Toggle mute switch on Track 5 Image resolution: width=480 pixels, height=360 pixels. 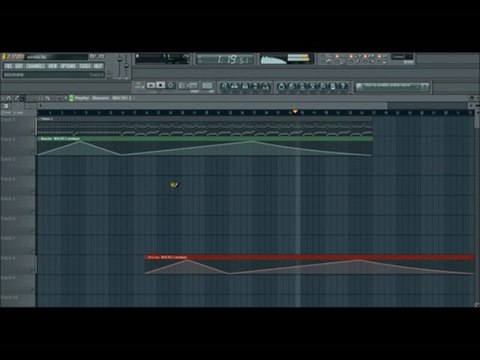33,211
